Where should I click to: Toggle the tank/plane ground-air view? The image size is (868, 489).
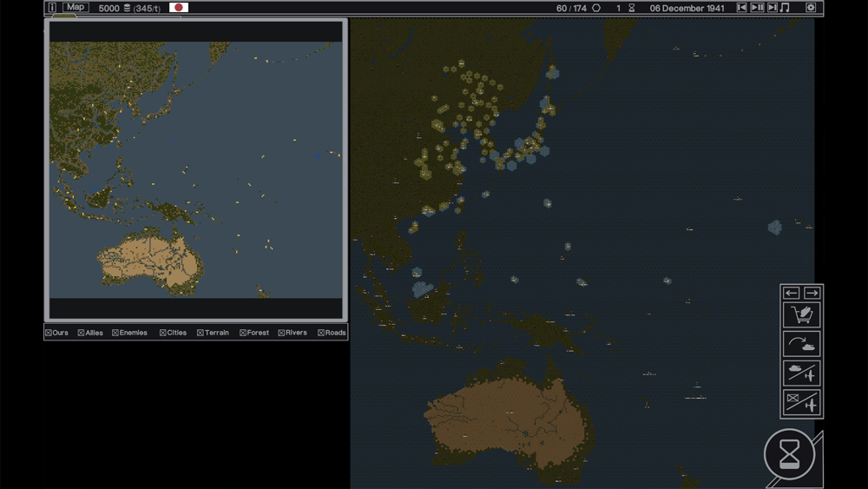801,373
